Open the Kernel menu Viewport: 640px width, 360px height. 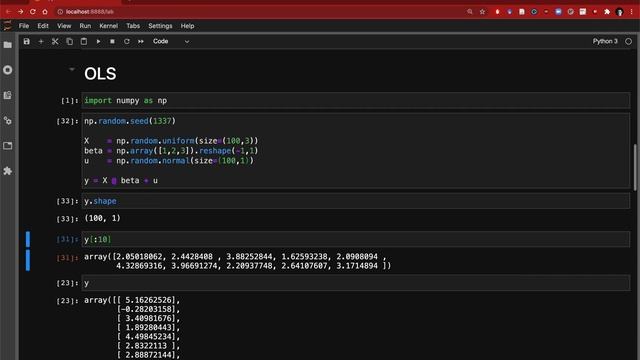coord(109,26)
